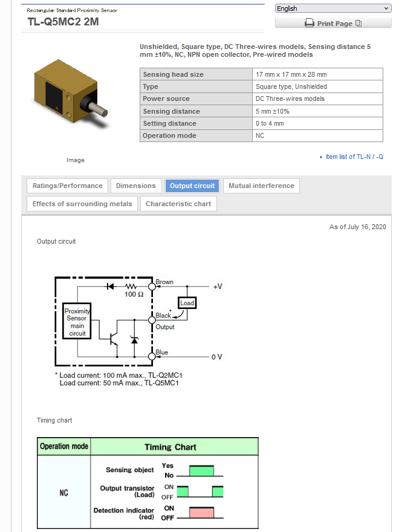The height and width of the screenshot is (532, 399).
Task: Click the TL-Q5MC2 2M product title
Action: pos(63,22)
